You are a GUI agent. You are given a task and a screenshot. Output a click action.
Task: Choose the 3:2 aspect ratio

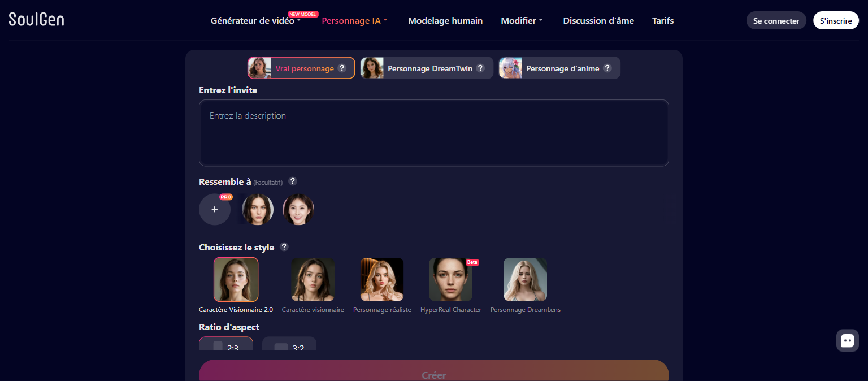pos(289,344)
